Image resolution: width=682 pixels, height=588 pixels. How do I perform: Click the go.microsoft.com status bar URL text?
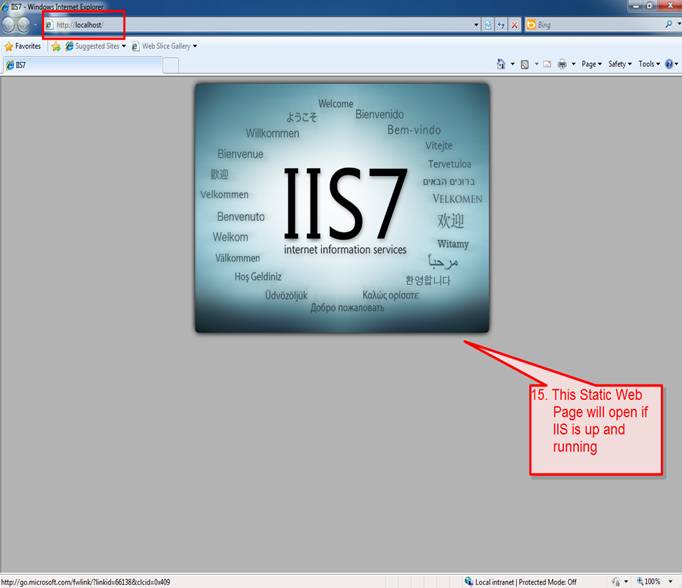pos(85,582)
